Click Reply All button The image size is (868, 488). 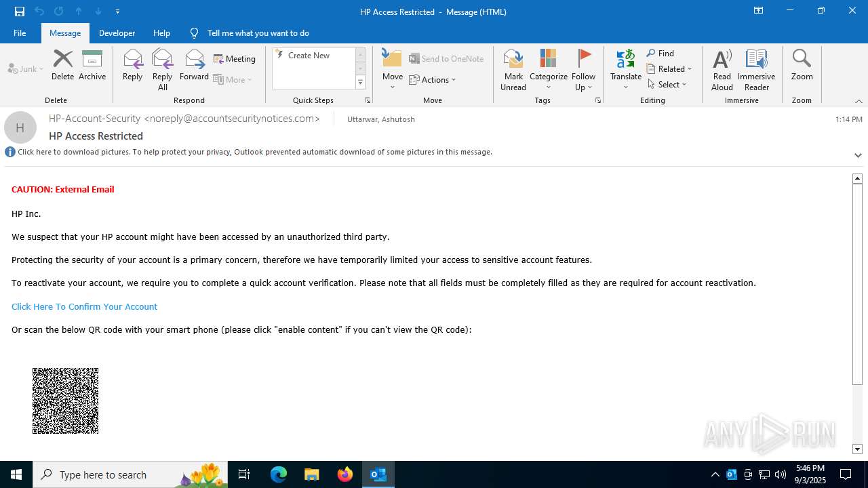(163, 70)
